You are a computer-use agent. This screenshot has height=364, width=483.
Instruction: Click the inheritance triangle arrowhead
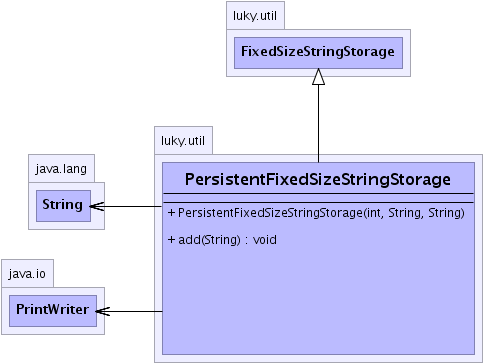318,77
